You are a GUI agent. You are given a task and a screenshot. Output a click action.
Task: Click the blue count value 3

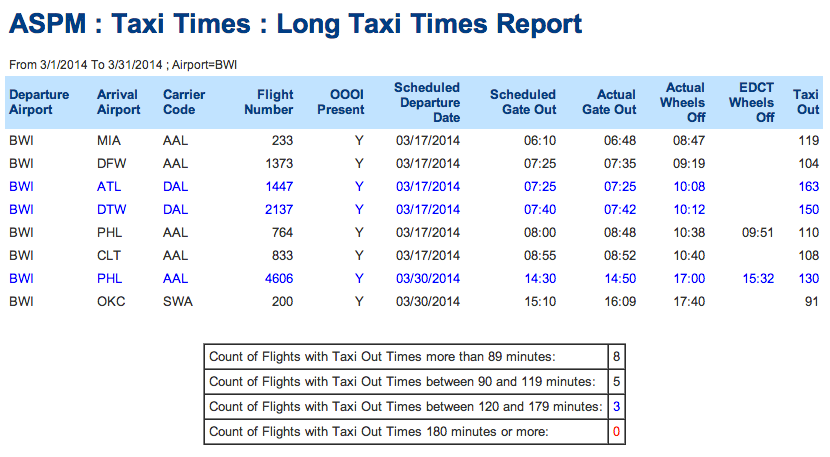[x=616, y=407]
